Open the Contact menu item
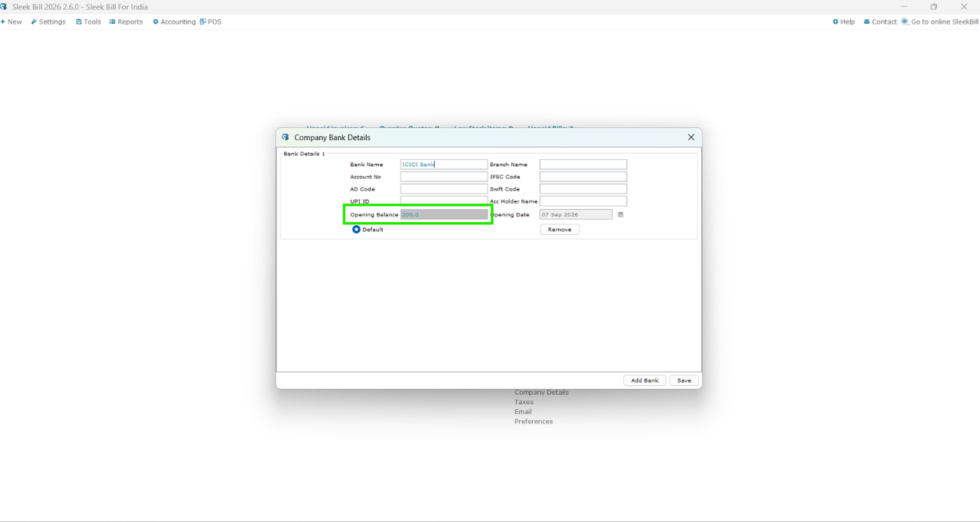Image resolution: width=980 pixels, height=522 pixels. pyautogui.click(x=880, y=21)
